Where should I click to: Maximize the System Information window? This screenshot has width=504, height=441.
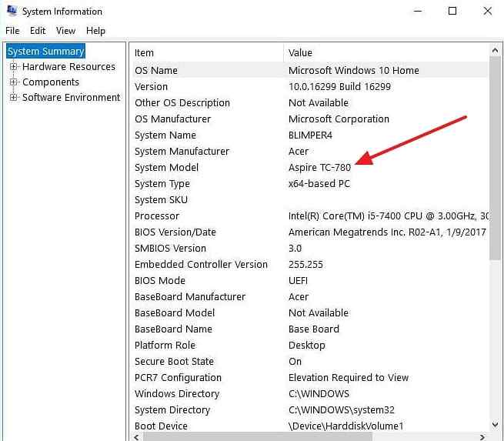[452, 11]
